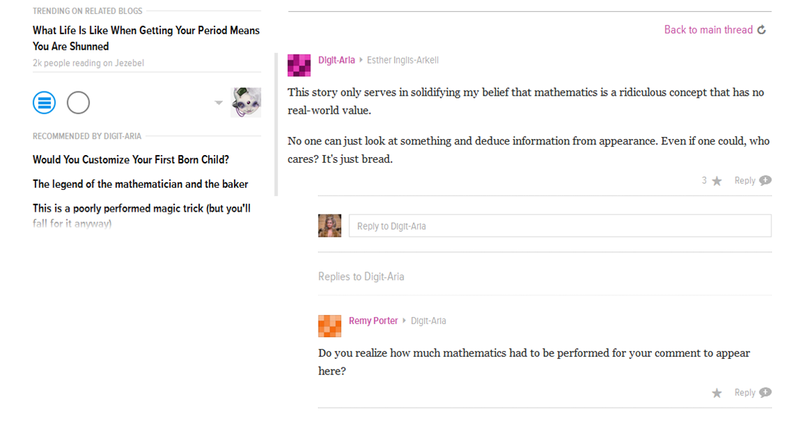Open Remy Porter's orange pixel avatar
800x426 pixels.
(330, 326)
